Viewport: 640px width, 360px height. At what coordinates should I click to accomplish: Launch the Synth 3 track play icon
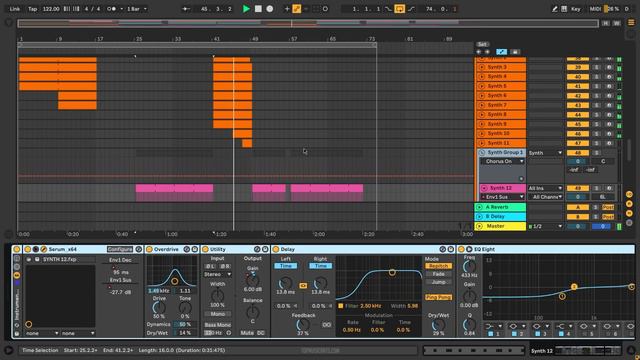coord(481,67)
